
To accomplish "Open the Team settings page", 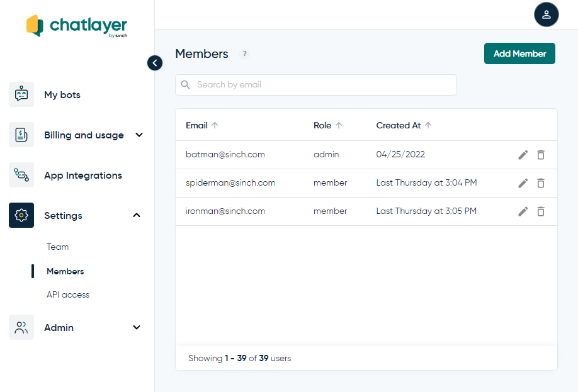I will coord(58,247).
